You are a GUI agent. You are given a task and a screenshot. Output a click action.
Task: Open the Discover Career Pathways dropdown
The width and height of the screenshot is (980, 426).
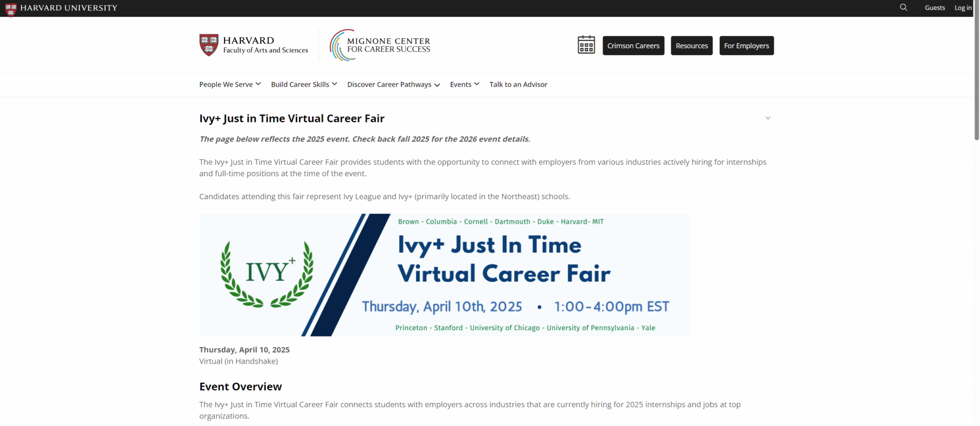click(393, 85)
